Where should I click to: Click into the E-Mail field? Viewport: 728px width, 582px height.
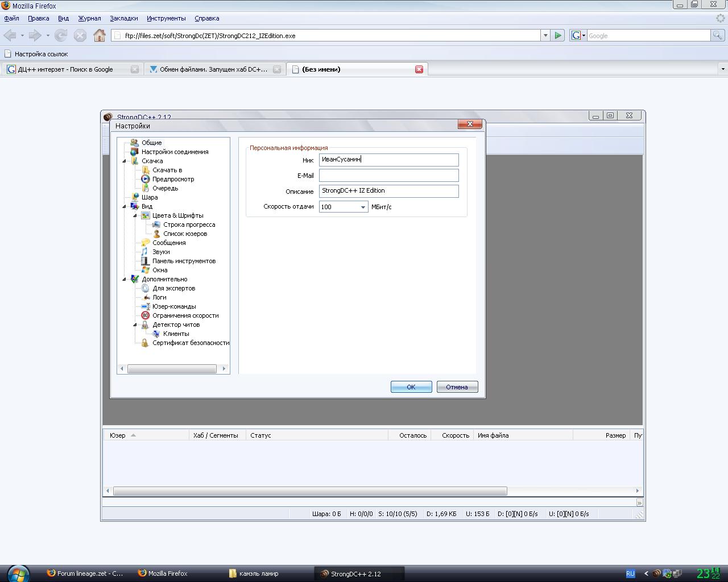click(x=388, y=176)
